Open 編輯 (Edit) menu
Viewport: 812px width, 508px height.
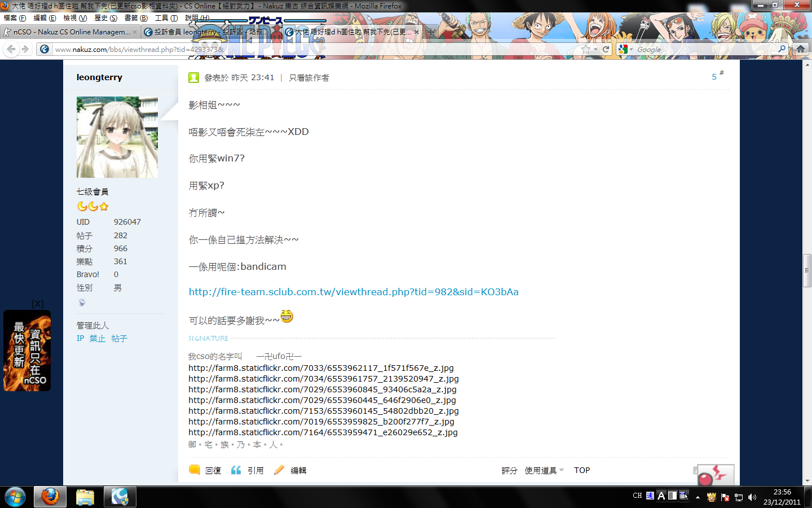click(45, 18)
